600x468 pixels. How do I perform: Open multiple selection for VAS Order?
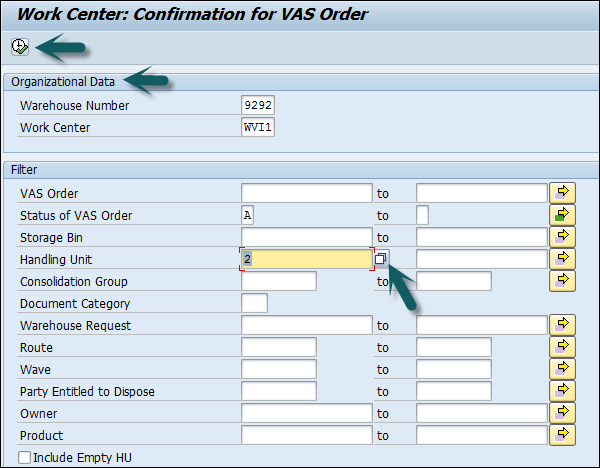click(x=564, y=193)
